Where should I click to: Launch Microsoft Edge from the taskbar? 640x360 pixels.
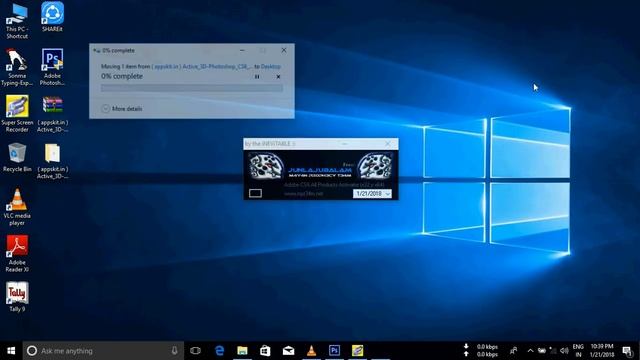(219, 351)
